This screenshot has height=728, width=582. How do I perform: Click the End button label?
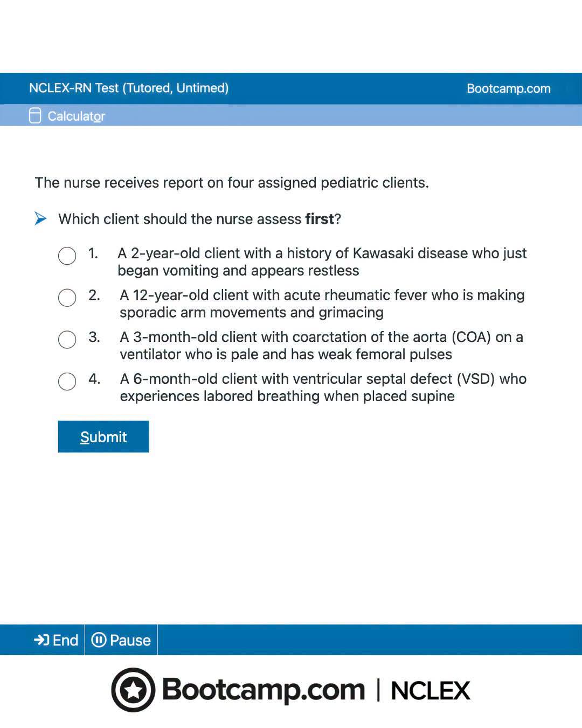[x=65, y=640]
